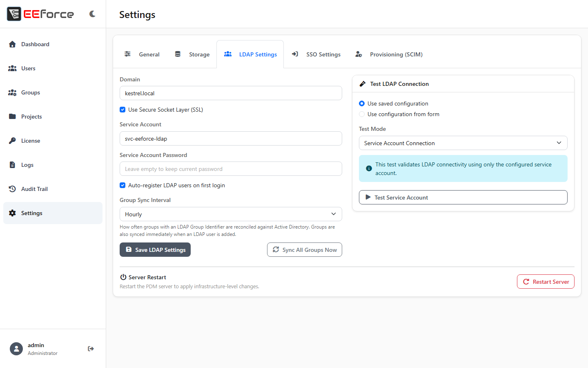The width and height of the screenshot is (588, 368).
Task: Select Use configuration from form radio
Action: 362,114
